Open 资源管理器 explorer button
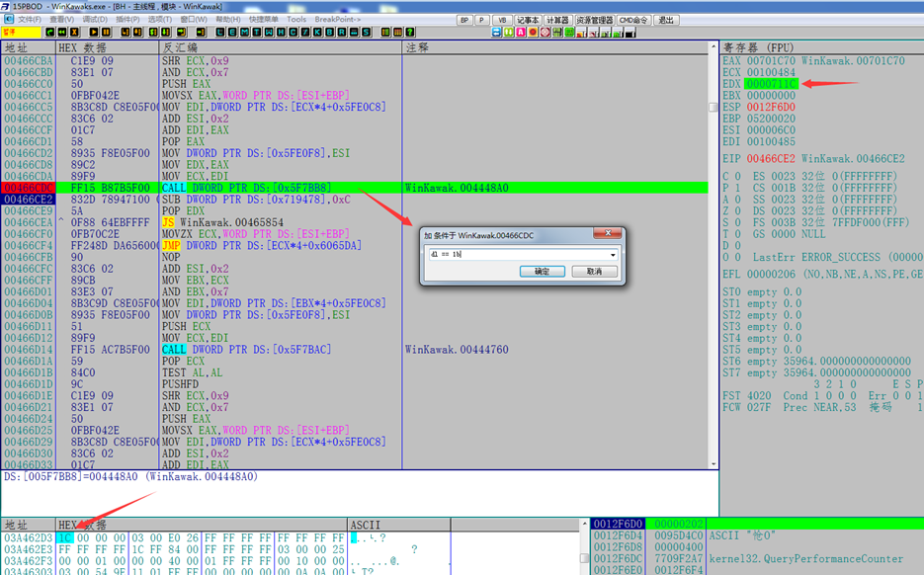The image size is (924, 575). point(595,20)
